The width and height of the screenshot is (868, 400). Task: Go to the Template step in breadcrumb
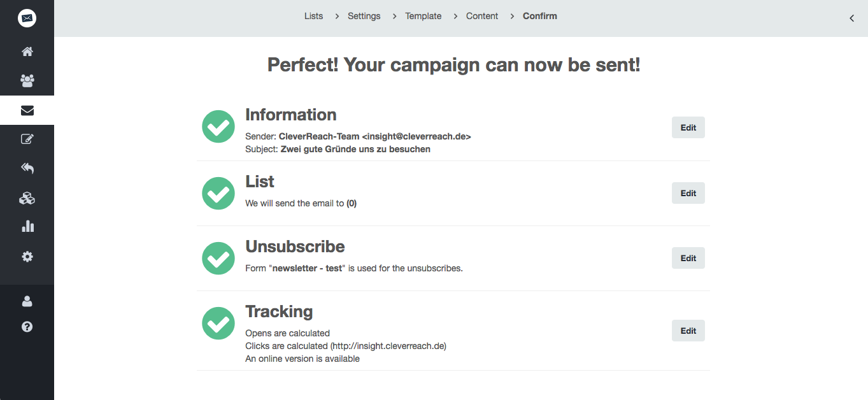tap(423, 16)
